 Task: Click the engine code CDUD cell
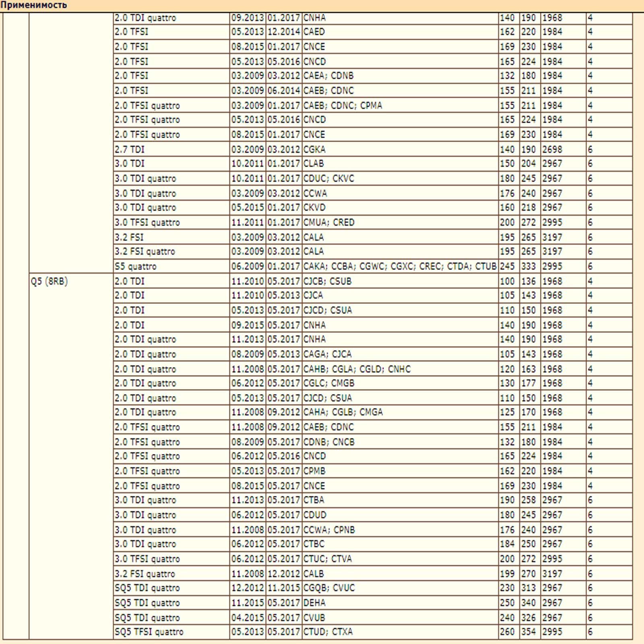315,515
